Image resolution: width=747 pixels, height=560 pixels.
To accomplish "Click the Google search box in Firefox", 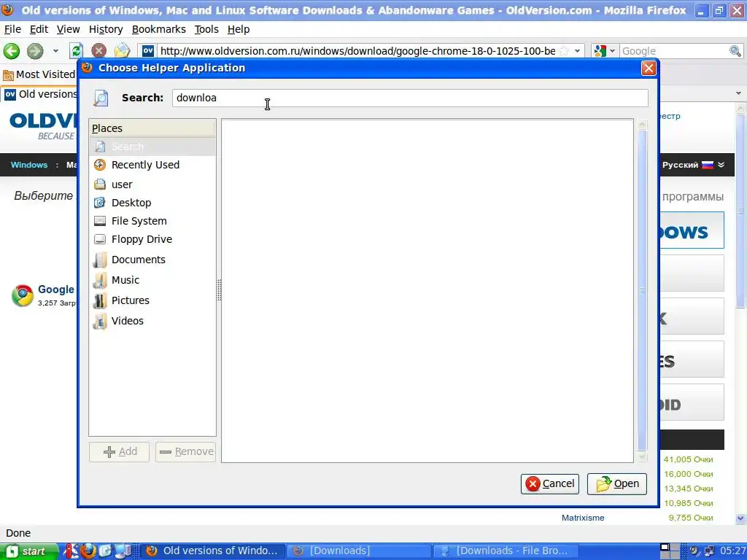I will [x=674, y=51].
